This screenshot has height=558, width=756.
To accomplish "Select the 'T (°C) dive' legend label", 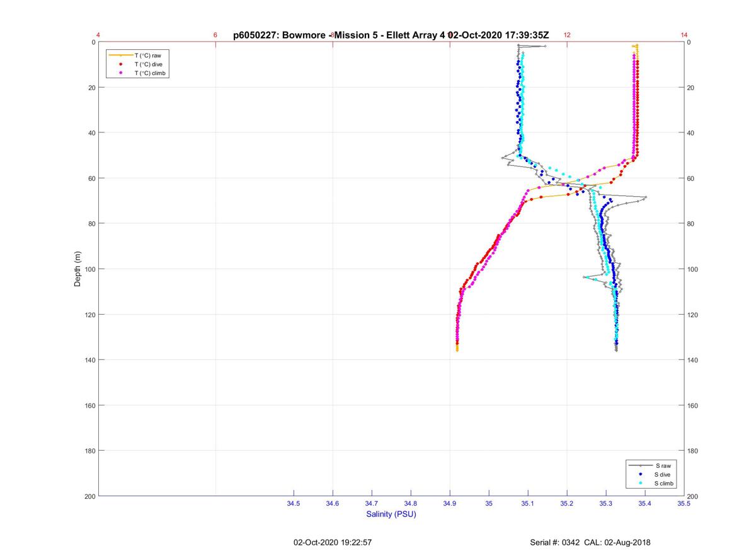I will click(148, 64).
